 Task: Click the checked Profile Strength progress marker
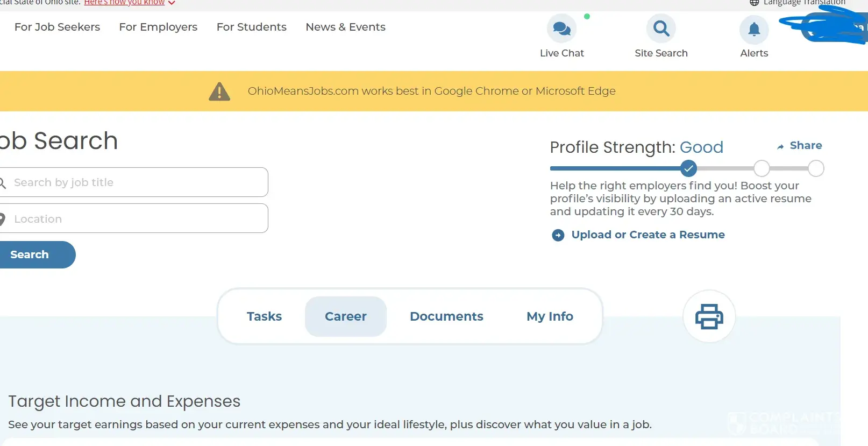[688, 168]
